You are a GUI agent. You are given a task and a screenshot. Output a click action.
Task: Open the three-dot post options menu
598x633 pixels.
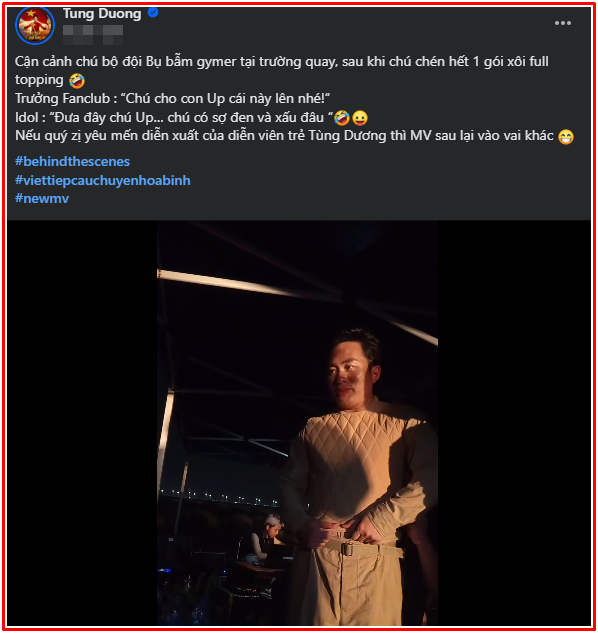coord(562,23)
